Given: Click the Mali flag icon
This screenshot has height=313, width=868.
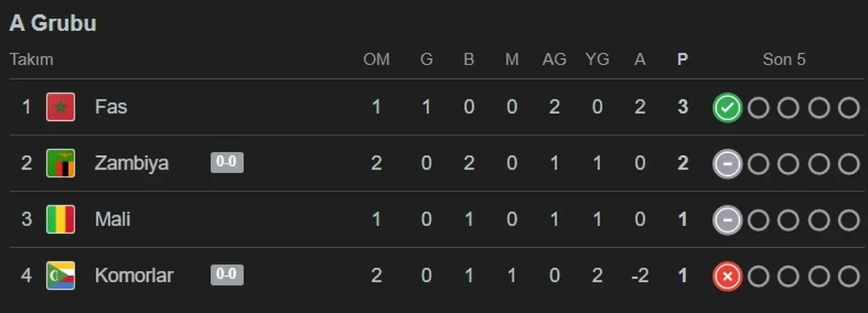Looking at the screenshot, I should click(60, 219).
